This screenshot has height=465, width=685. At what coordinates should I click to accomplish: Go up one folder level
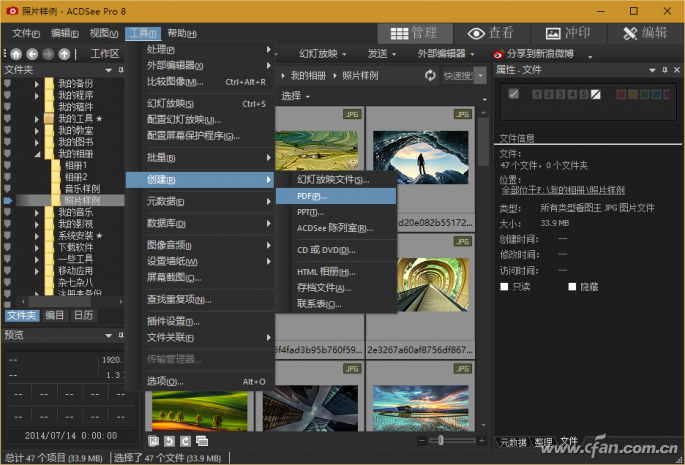64,54
